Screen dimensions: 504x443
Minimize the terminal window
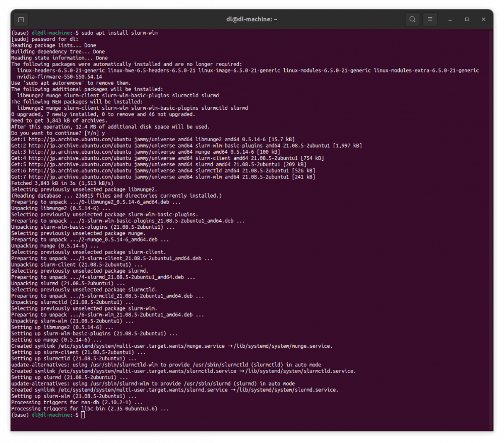[450, 19]
